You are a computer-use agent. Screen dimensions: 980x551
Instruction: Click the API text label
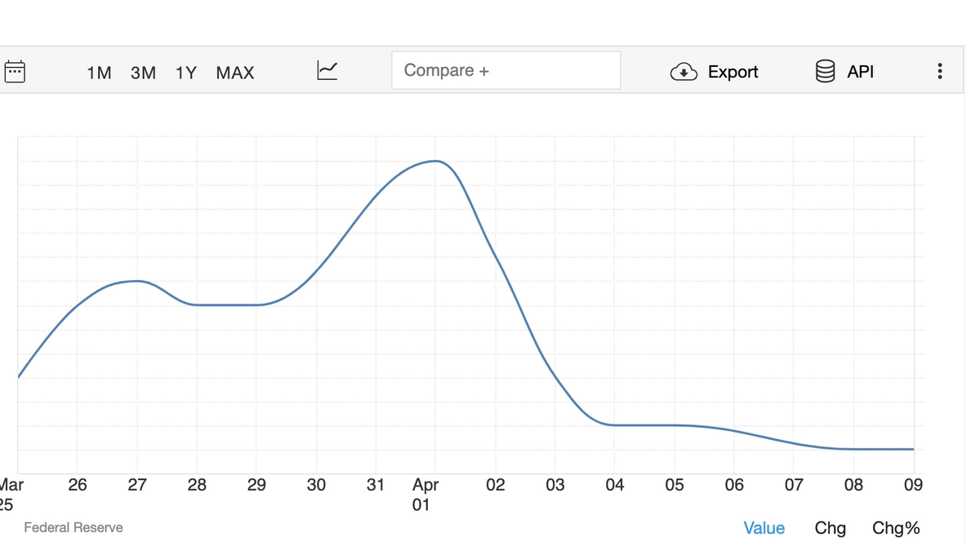point(860,72)
